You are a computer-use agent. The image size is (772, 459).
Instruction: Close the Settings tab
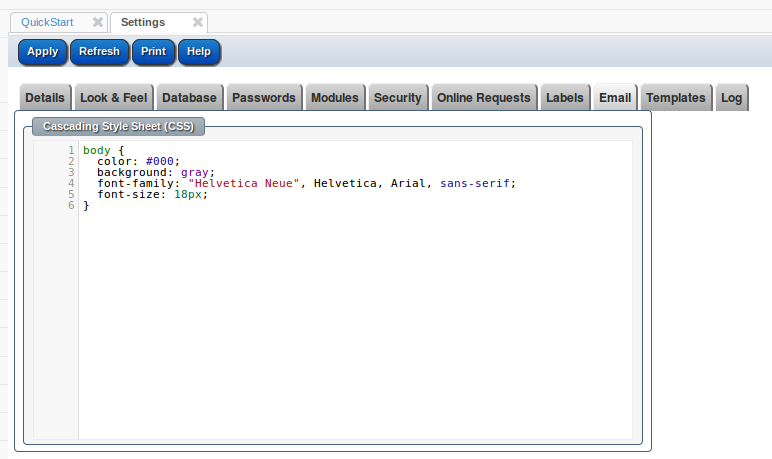pos(197,22)
